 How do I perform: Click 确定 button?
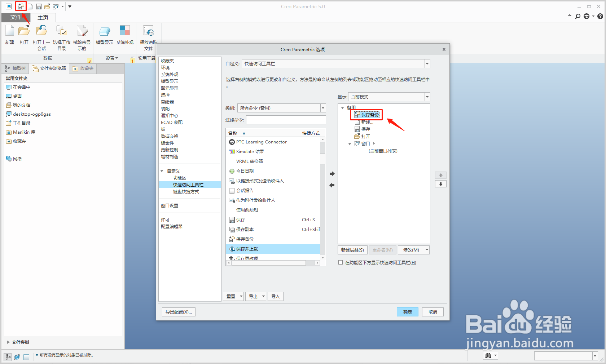(408, 312)
